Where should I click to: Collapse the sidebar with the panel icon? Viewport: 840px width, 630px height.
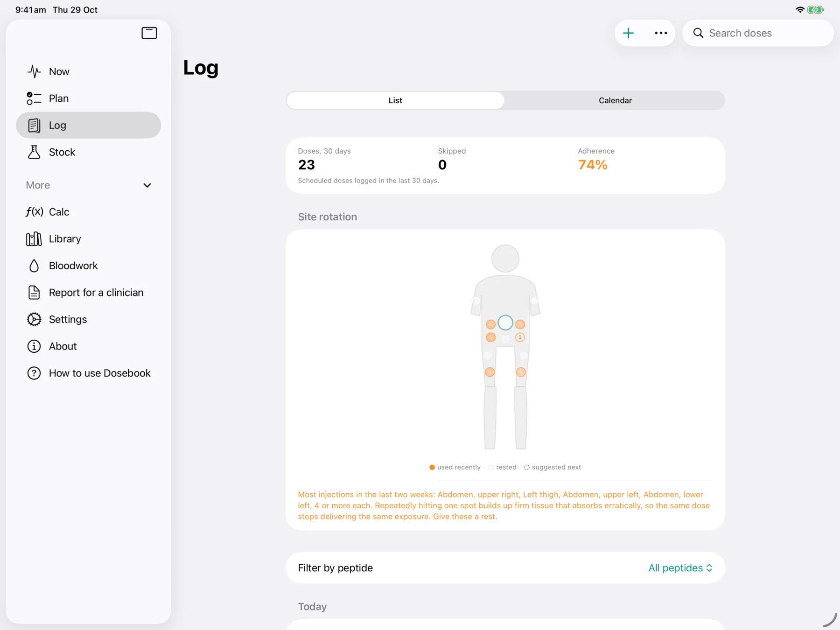pos(149,33)
